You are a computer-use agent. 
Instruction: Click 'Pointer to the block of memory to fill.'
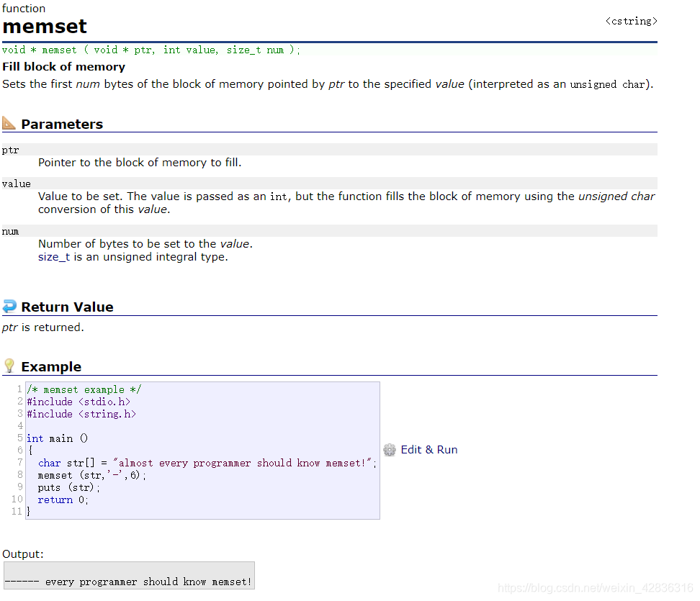(x=140, y=163)
